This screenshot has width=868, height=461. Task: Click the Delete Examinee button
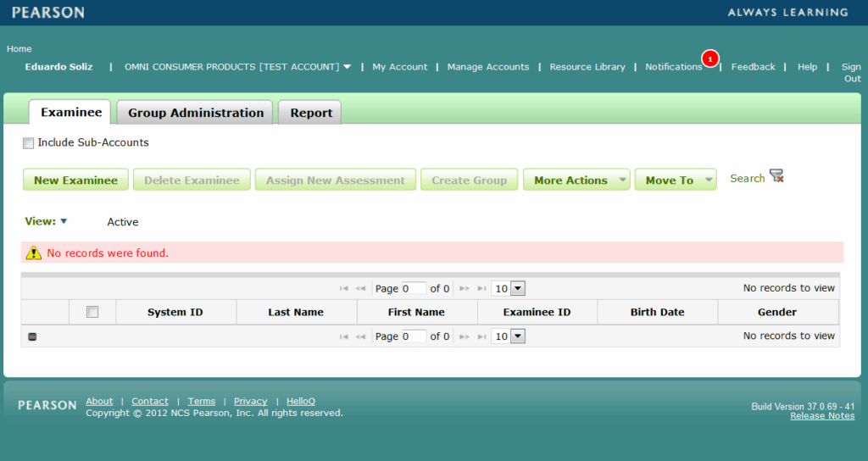pyautogui.click(x=192, y=180)
